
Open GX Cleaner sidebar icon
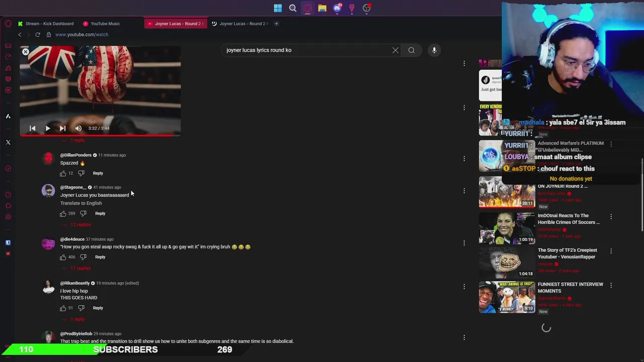pyautogui.click(x=8, y=68)
